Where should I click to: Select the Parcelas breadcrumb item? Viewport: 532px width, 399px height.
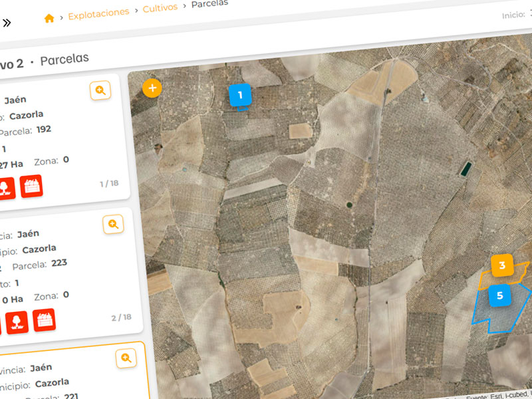(x=209, y=3)
